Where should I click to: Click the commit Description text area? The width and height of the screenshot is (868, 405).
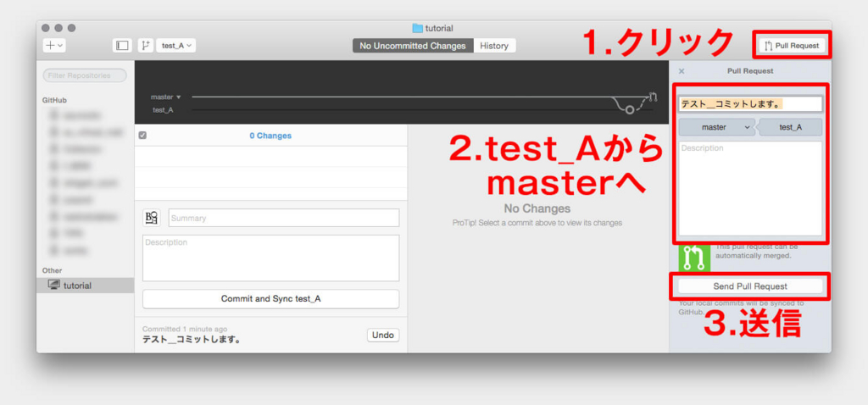coord(270,258)
